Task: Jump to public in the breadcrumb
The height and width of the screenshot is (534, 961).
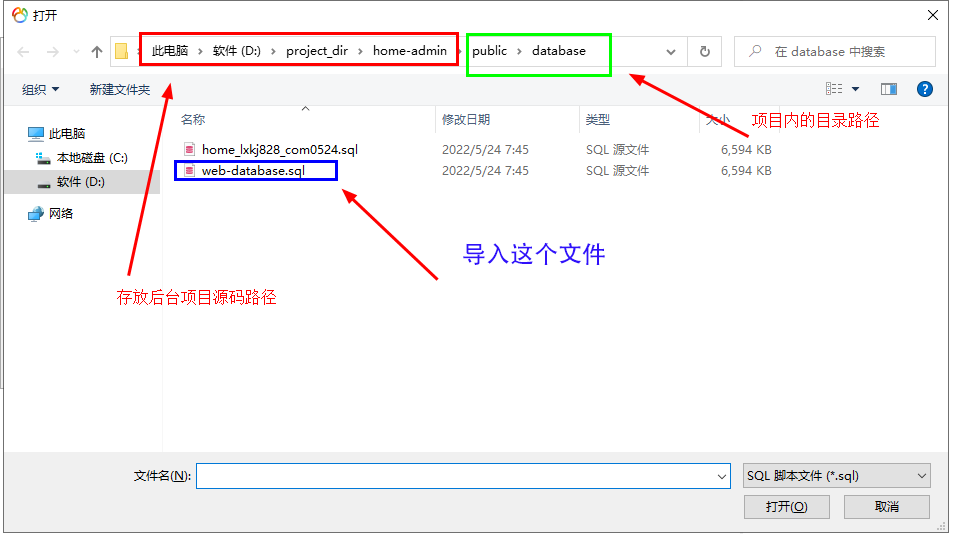Action: (x=489, y=51)
